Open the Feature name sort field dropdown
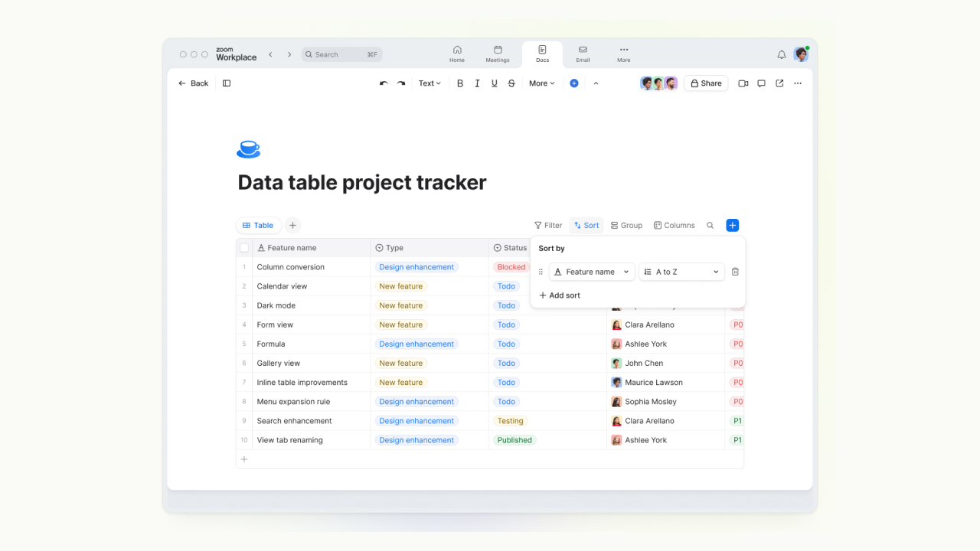980x551 pixels. (592, 272)
